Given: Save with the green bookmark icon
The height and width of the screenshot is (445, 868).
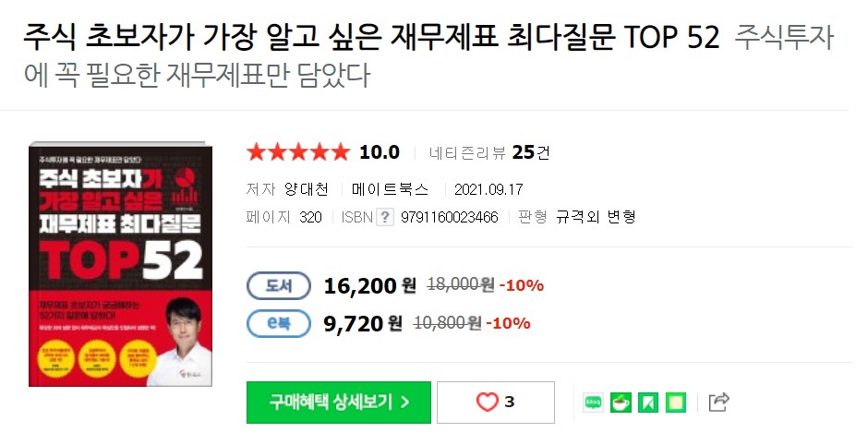Looking at the screenshot, I should tap(647, 403).
